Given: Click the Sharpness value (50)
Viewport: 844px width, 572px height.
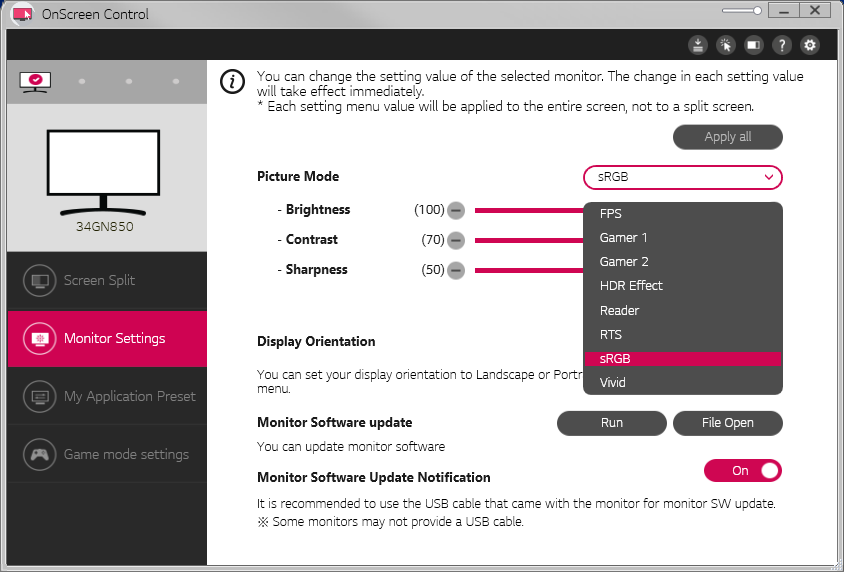Looking at the screenshot, I should pos(433,270).
